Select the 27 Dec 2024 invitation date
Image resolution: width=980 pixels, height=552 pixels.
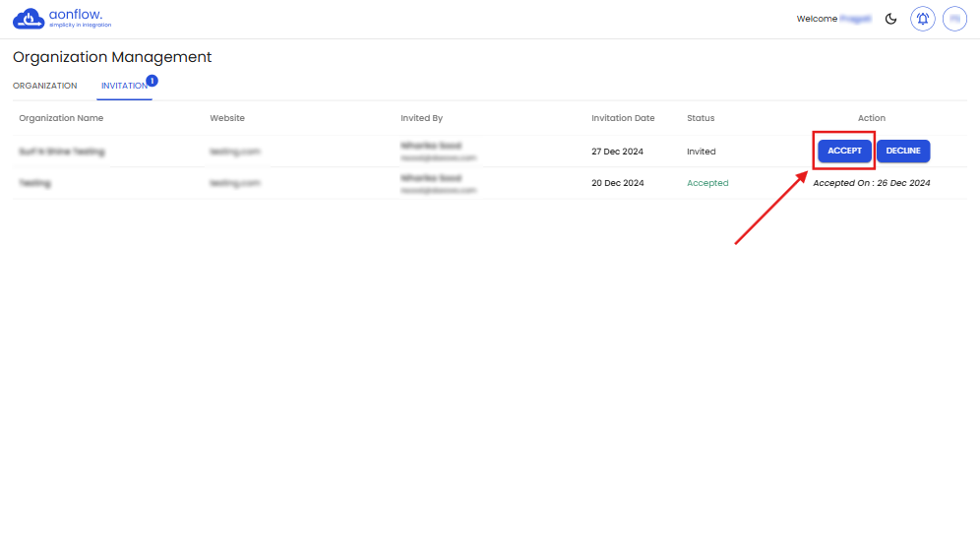[x=618, y=152]
